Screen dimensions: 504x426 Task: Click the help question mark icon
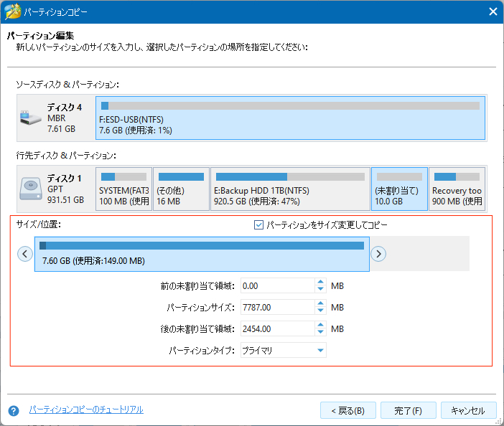(x=13, y=411)
